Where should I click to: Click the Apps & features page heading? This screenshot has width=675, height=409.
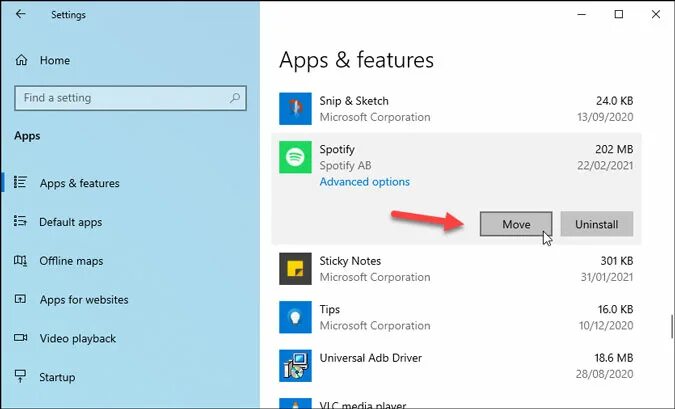click(356, 60)
